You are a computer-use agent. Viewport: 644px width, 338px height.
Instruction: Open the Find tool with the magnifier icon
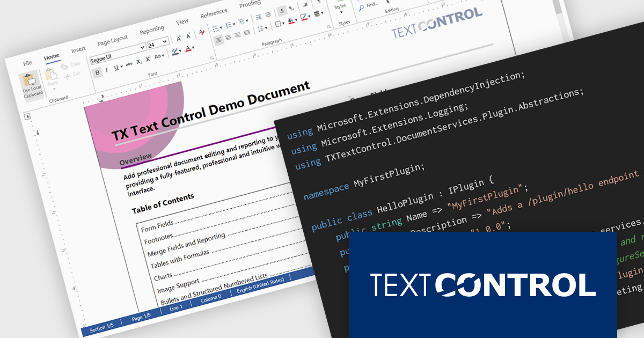(361, 8)
